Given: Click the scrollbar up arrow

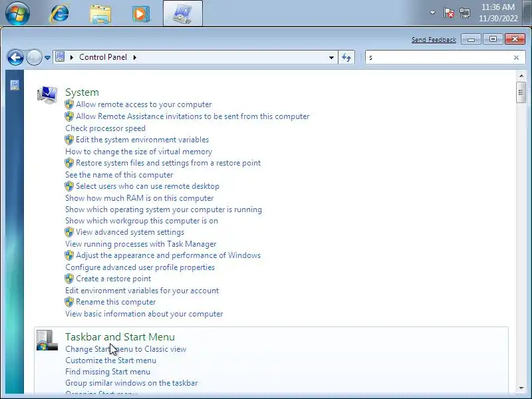Looking at the screenshot, I should pos(521,76).
